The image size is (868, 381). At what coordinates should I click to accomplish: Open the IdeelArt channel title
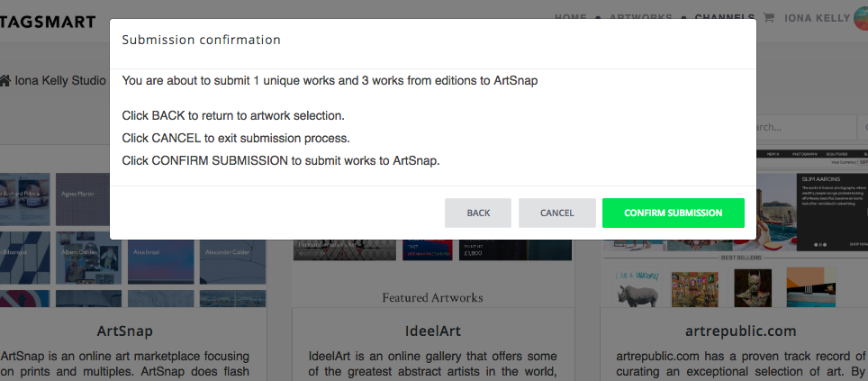pos(432,331)
